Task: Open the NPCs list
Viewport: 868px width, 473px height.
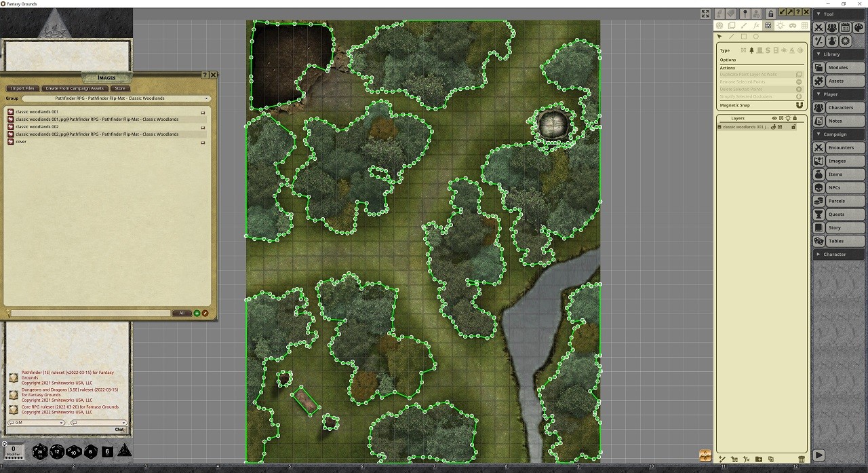Action: click(839, 187)
